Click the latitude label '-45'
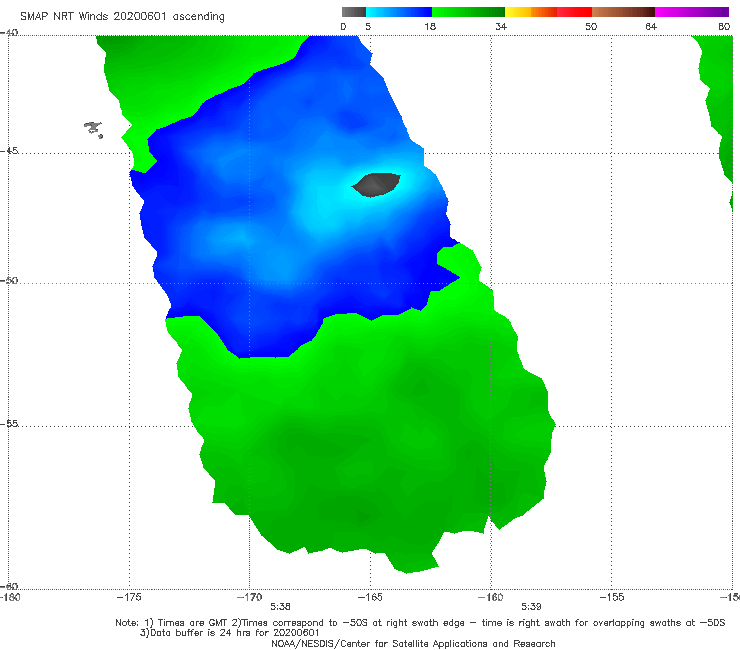 9,151
